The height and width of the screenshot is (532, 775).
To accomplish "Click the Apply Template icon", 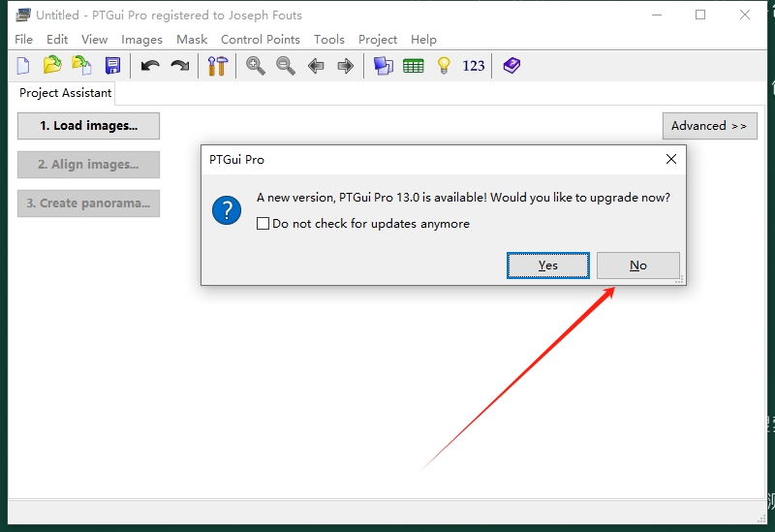I will tap(82, 65).
